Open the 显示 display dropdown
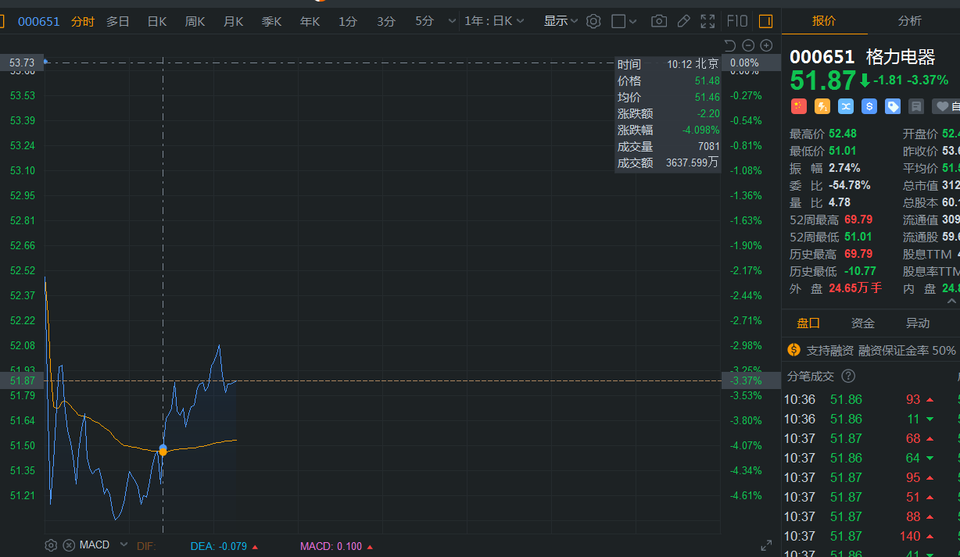The height and width of the screenshot is (557, 960). (x=560, y=21)
